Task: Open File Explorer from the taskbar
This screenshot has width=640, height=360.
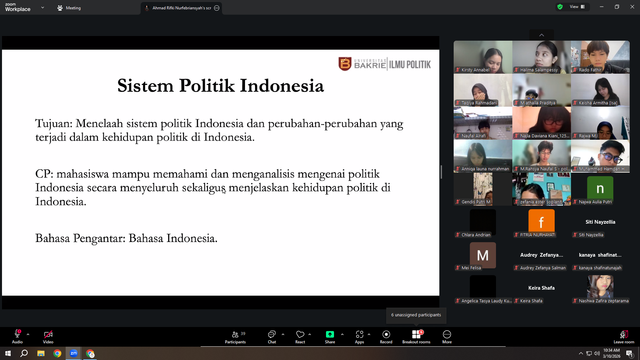Action: pos(41,353)
